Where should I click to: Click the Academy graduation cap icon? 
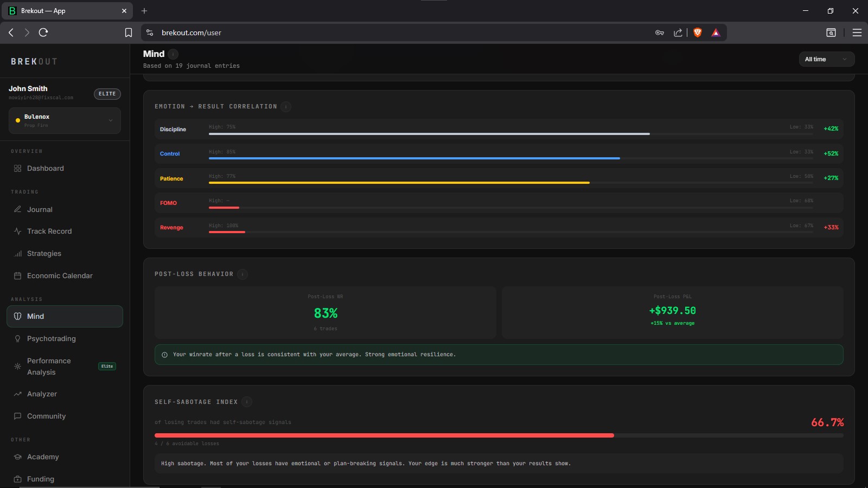[17, 457]
